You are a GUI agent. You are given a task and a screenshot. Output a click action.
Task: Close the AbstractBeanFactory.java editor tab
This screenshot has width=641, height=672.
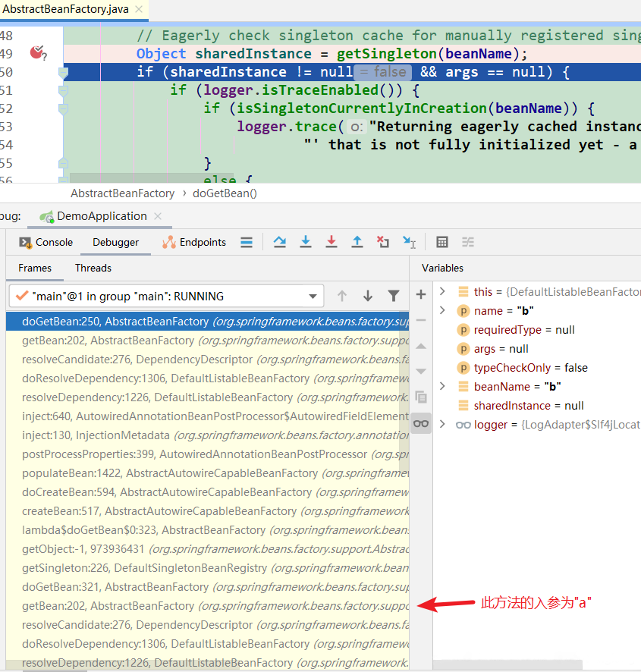point(139,9)
